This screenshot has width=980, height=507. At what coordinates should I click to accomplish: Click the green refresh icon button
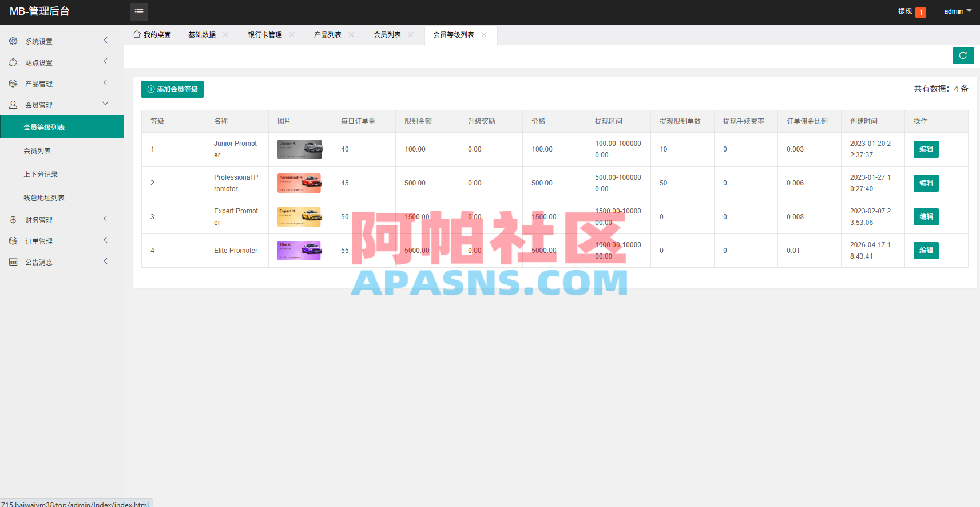pyautogui.click(x=963, y=56)
